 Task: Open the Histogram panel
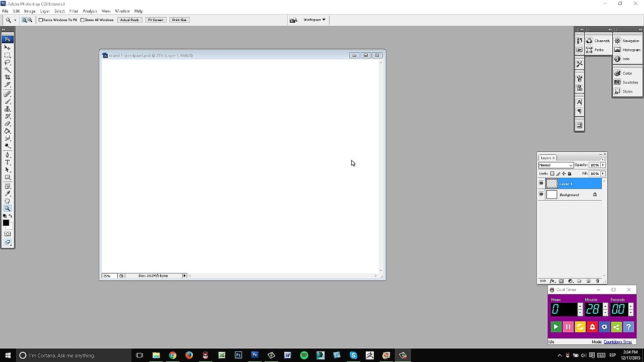coord(627,50)
